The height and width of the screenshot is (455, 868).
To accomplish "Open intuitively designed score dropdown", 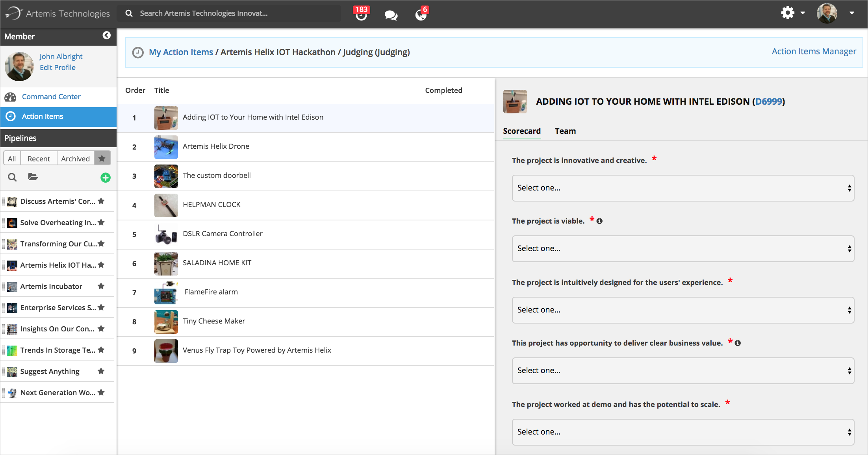I will [683, 310].
